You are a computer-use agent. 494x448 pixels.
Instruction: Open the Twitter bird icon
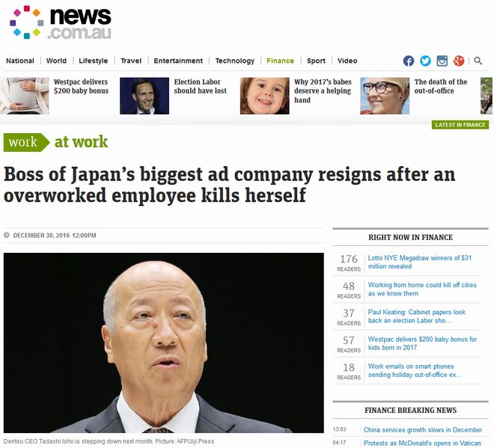click(425, 61)
